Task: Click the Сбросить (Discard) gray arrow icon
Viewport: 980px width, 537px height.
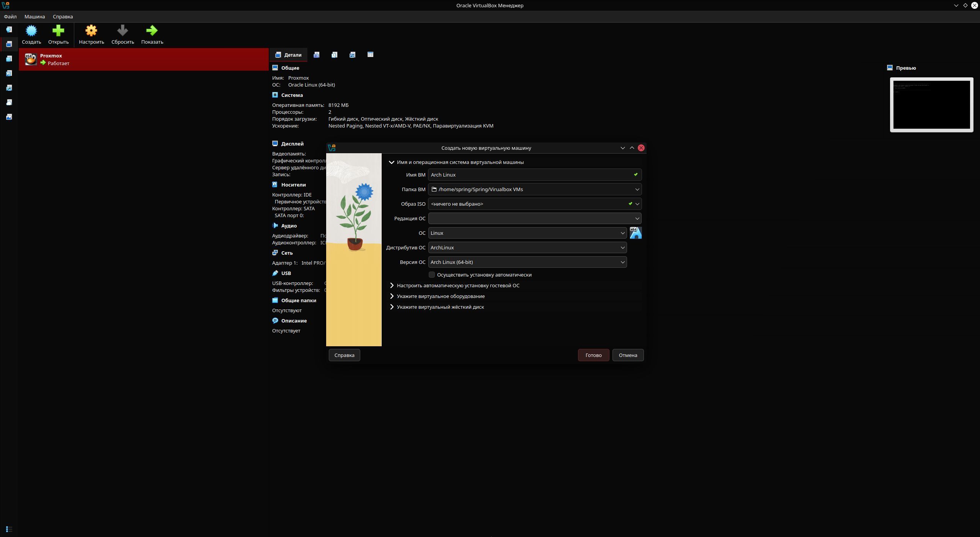Action: tap(122, 31)
